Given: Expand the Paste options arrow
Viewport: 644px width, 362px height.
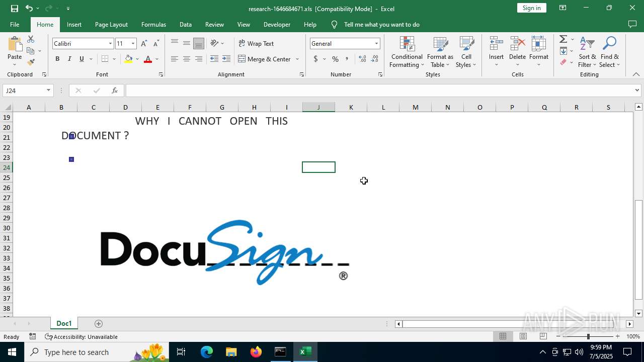Looking at the screenshot, I should point(15,65).
